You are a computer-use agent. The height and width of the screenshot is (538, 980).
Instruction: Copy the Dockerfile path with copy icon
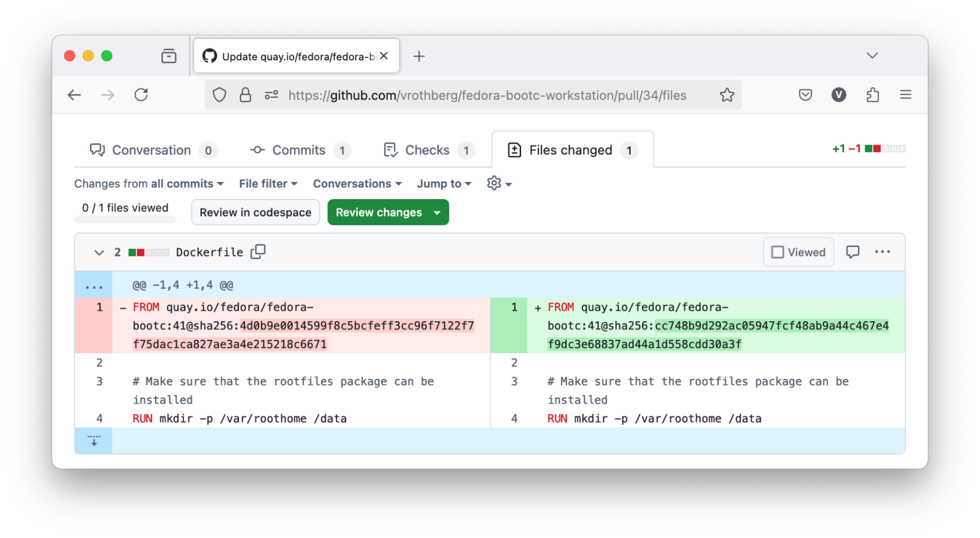coord(258,252)
